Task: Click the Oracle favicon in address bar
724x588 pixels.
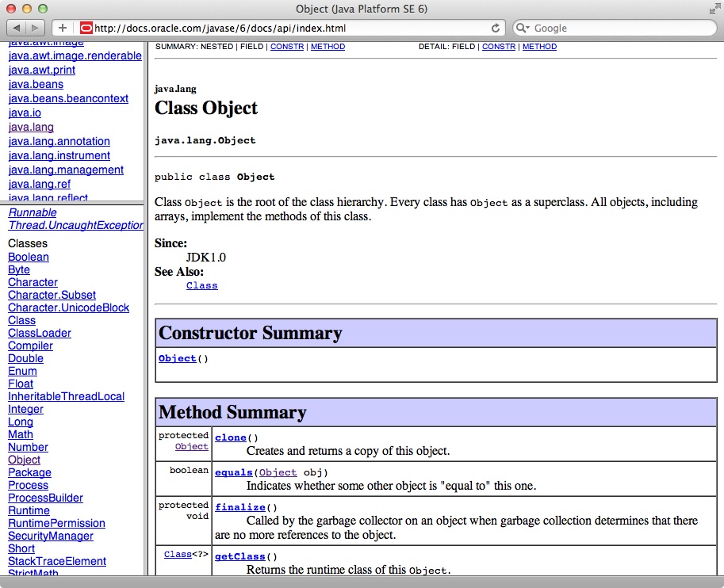Action: coord(86,28)
